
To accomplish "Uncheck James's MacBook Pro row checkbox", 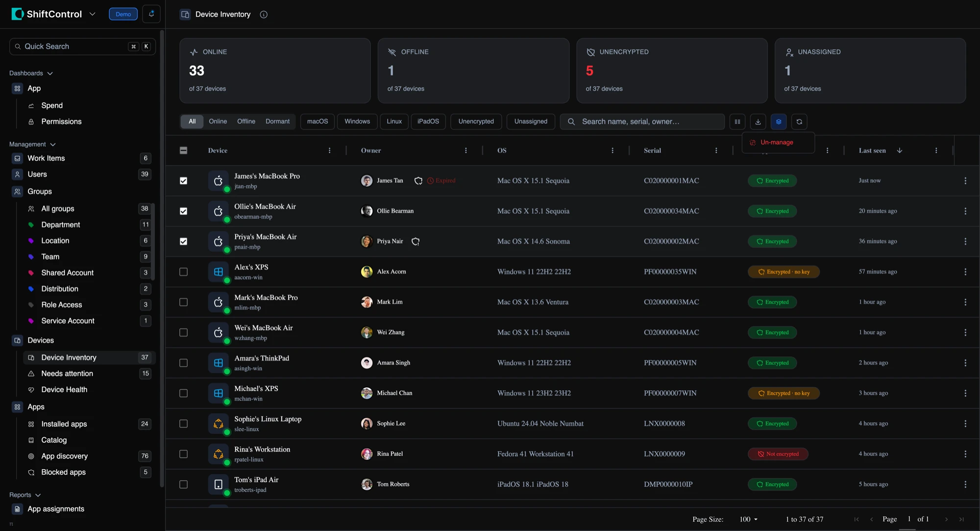I will [183, 181].
